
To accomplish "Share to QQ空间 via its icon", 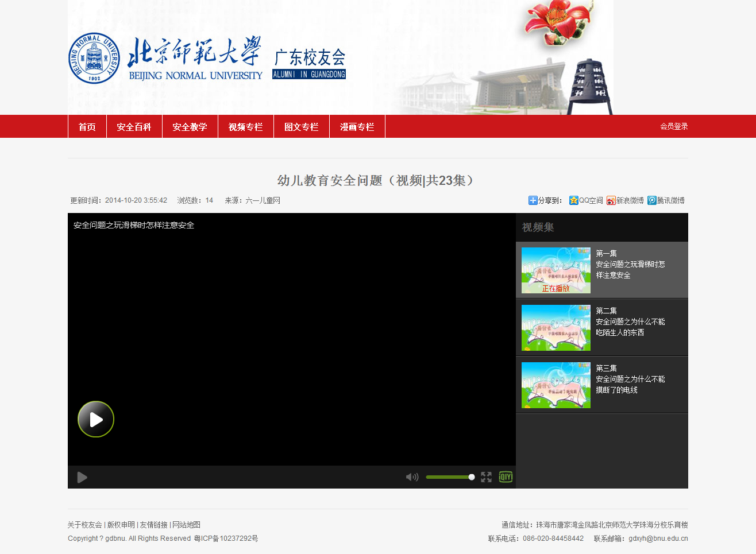I will (x=573, y=200).
